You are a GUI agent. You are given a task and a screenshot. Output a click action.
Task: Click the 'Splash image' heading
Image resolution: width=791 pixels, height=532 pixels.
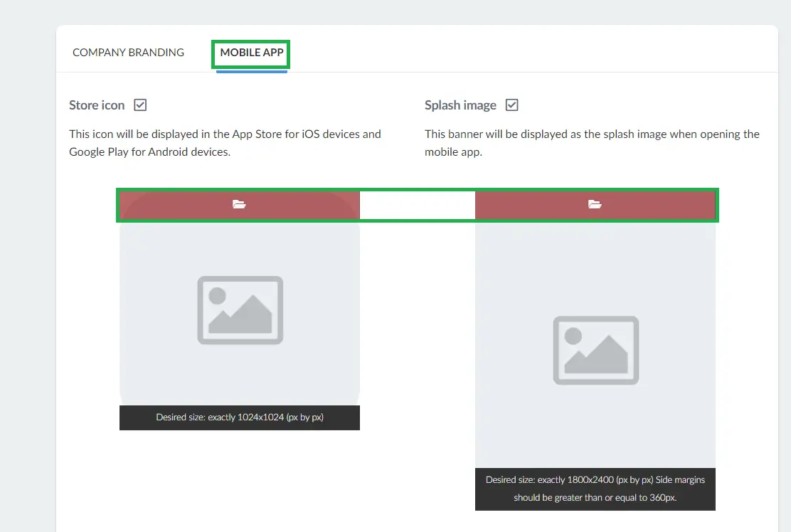[x=460, y=105]
